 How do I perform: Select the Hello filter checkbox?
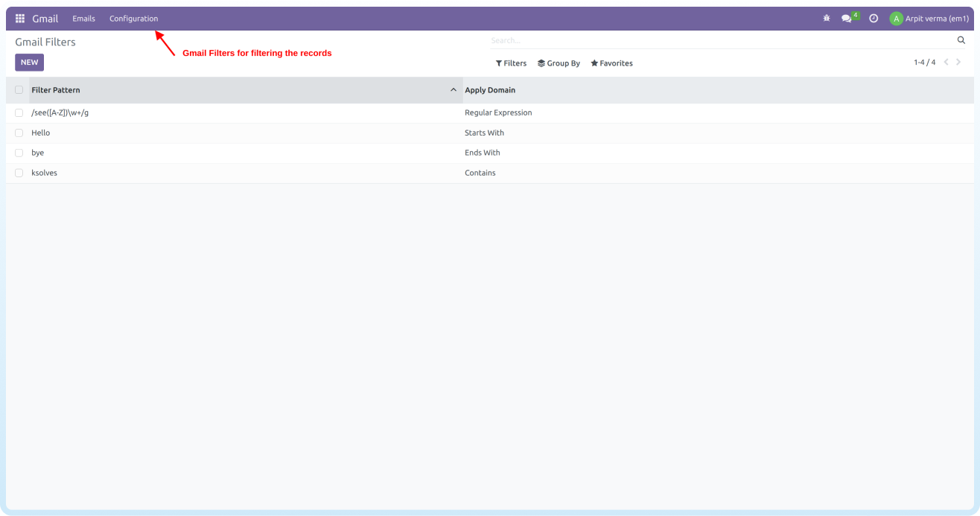(x=19, y=133)
